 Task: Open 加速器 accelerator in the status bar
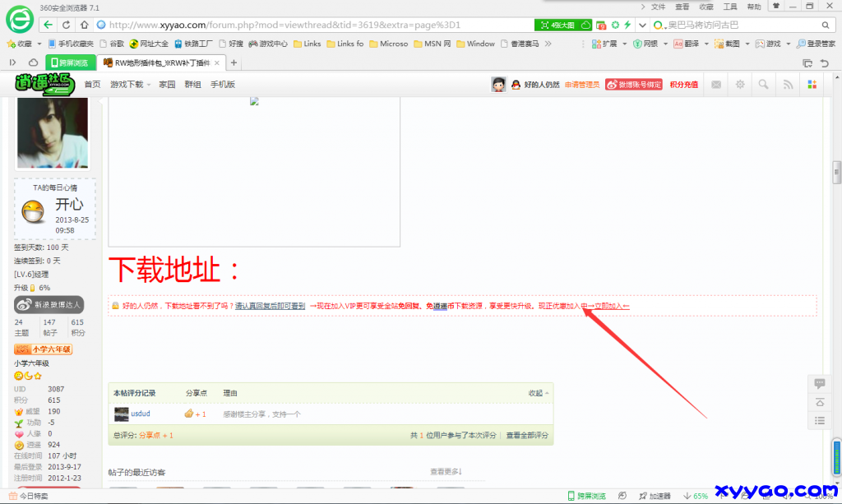658,497
